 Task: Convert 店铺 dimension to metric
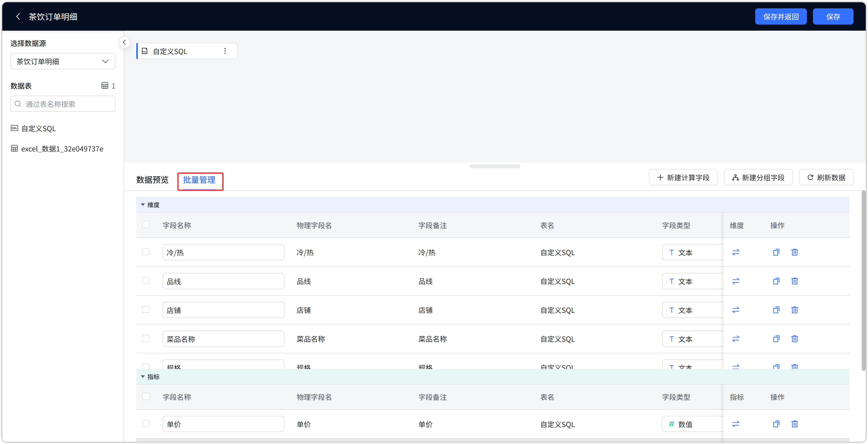point(736,310)
